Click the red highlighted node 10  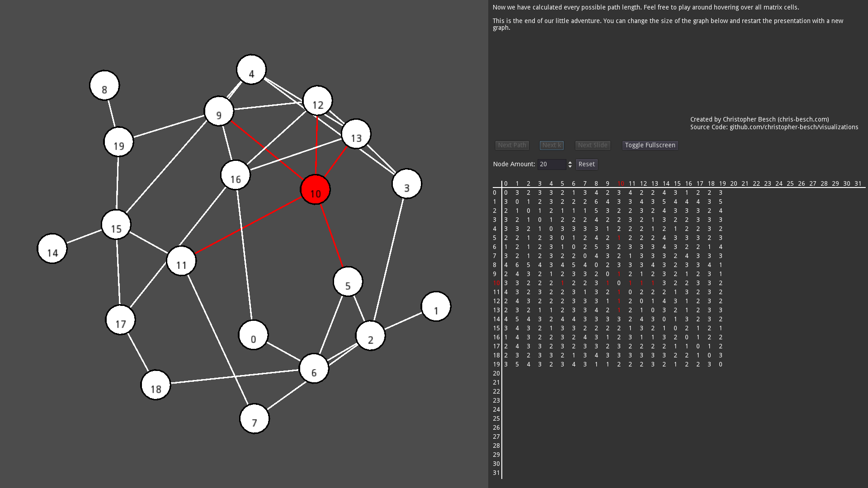point(315,189)
